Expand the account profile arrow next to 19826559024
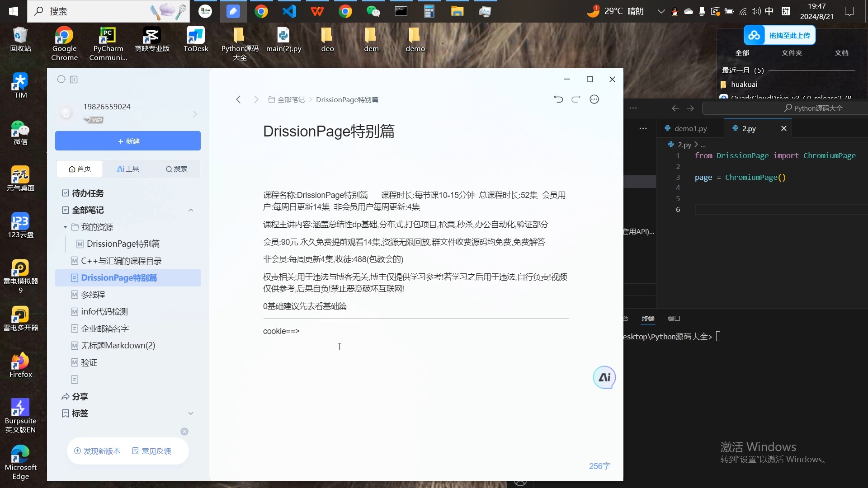 (x=195, y=114)
